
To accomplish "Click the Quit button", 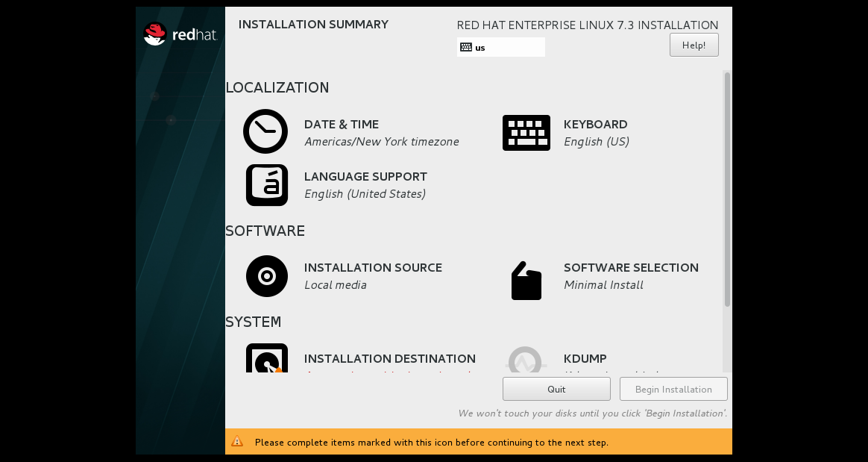I will 556,389.
